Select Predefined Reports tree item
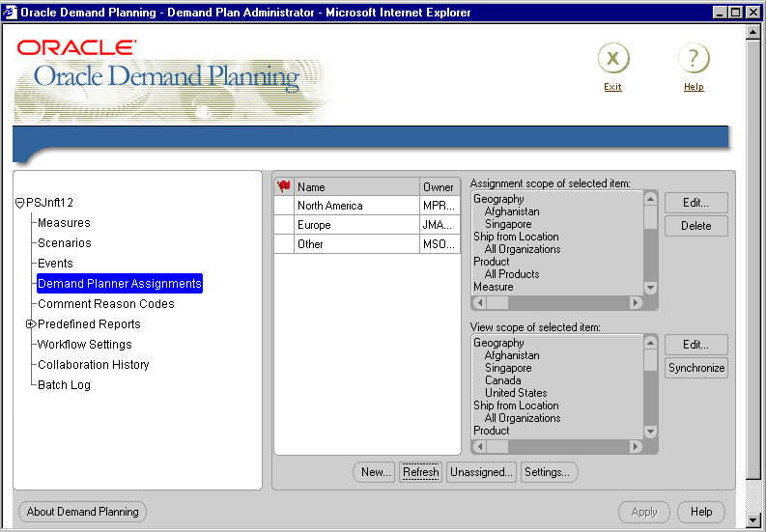Screen dimensions: 766x532 coord(89,323)
